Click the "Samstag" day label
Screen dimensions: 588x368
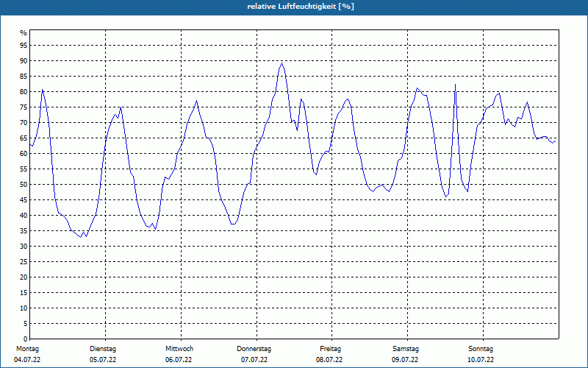point(406,349)
